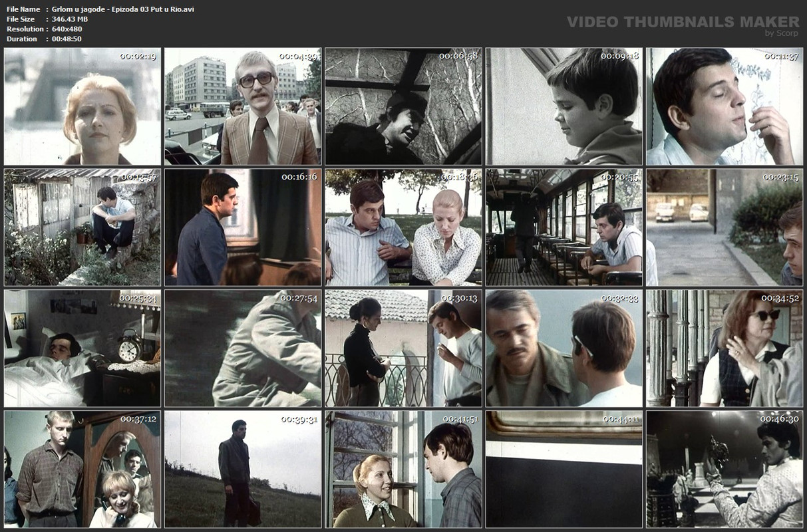Select the thumbnail at 00:27:54
This screenshot has width=807, height=532.
(243, 348)
